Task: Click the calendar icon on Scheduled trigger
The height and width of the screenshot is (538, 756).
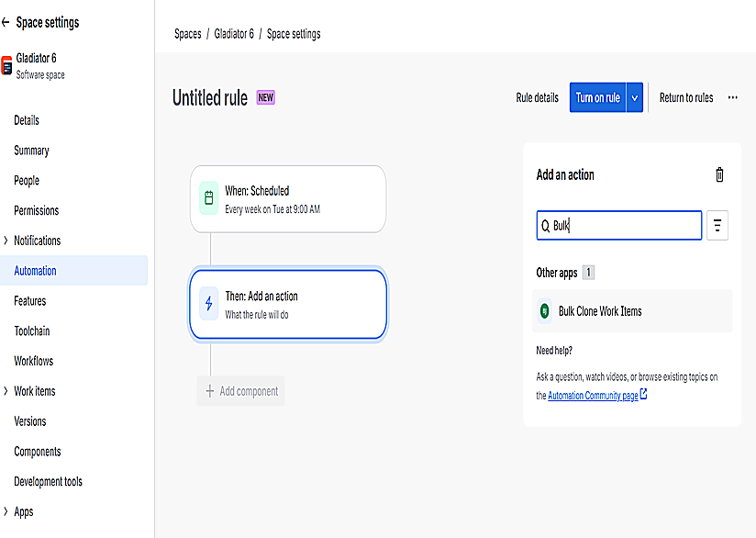Action: 208,197
